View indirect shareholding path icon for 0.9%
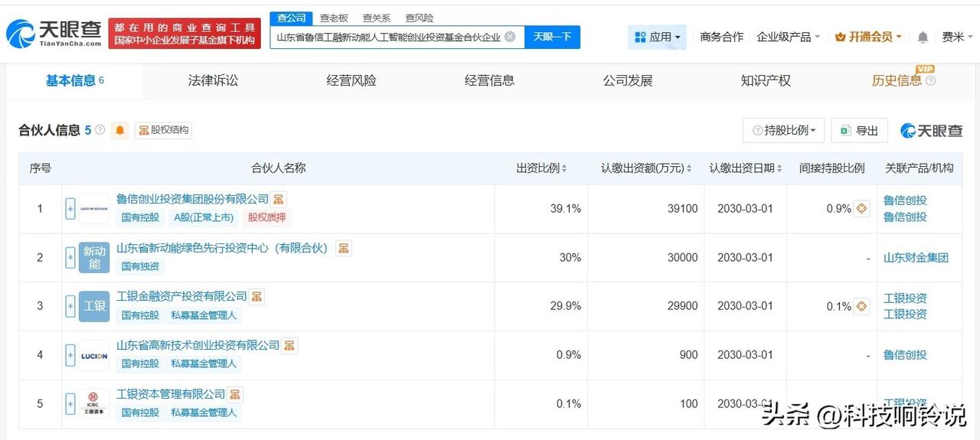The image size is (980, 440). (x=861, y=208)
